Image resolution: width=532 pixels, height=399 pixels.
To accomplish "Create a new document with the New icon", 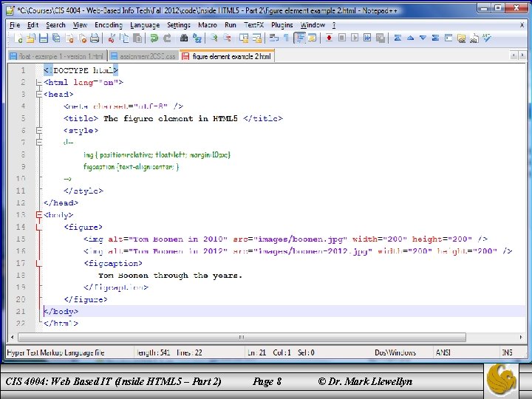I will [18, 38].
